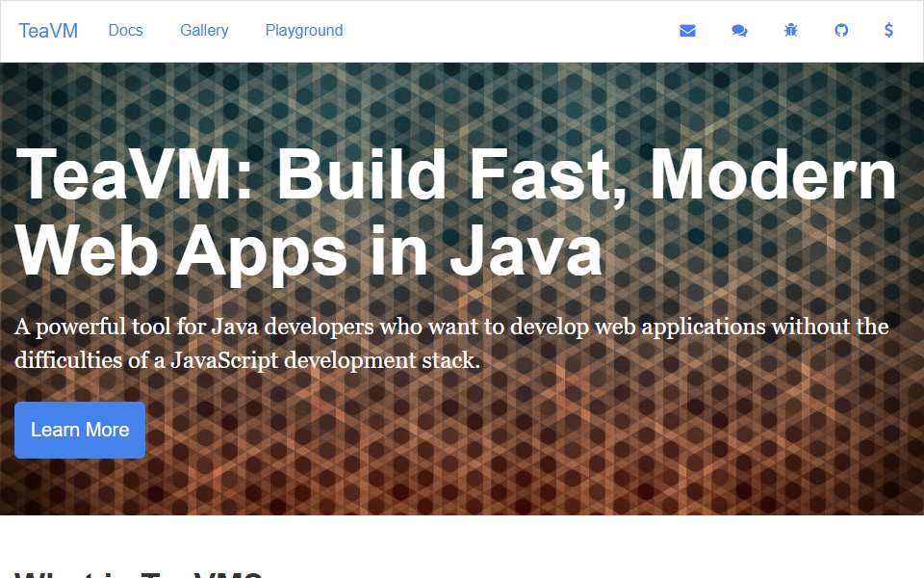The height and width of the screenshot is (578, 924).
Task: Open the email envelope icon in the navbar
Action: pyautogui.click(x=687, y=31)
